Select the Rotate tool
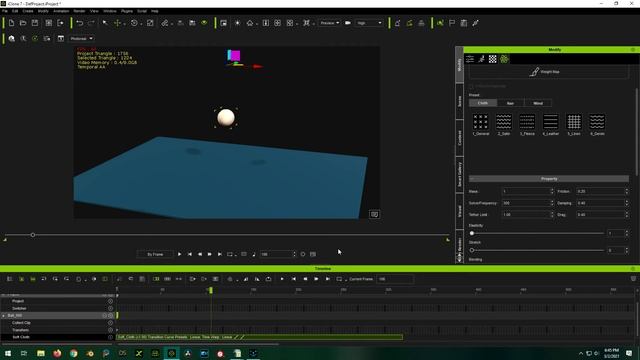Image resolution: width=640 pixels, height=360 pixels. coord(134,23)
